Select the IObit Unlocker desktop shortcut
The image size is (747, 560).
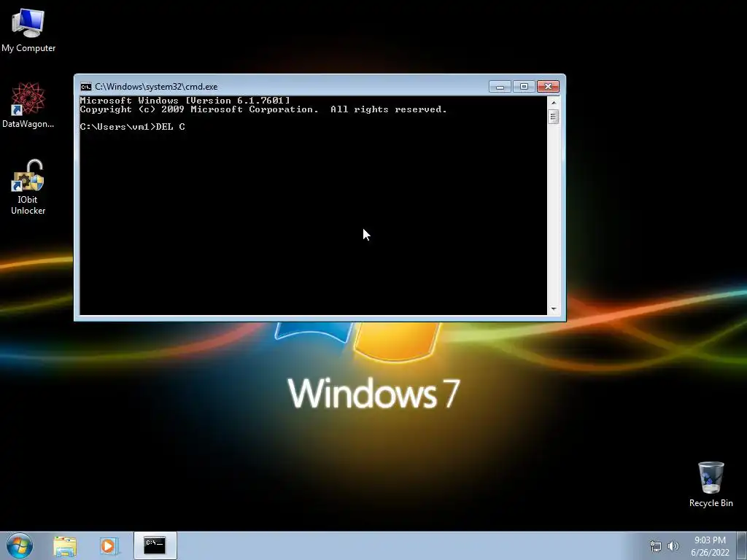tap(28, 187)
